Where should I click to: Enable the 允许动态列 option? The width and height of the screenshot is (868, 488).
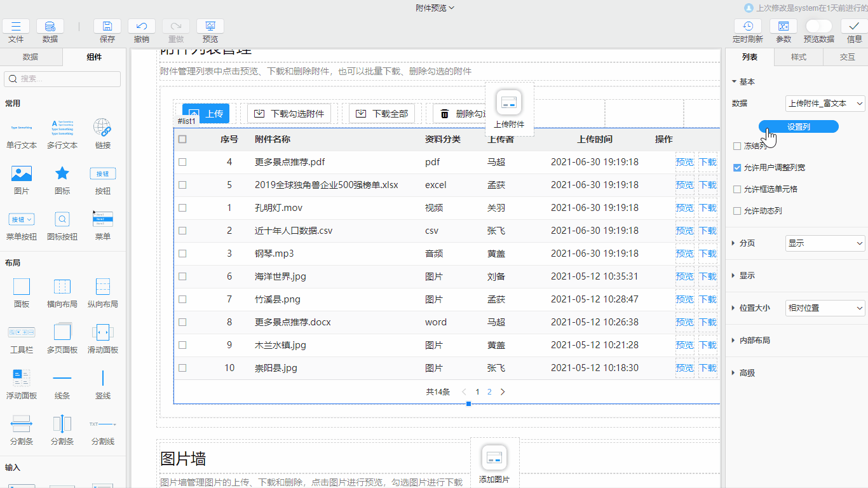point(736,210)
